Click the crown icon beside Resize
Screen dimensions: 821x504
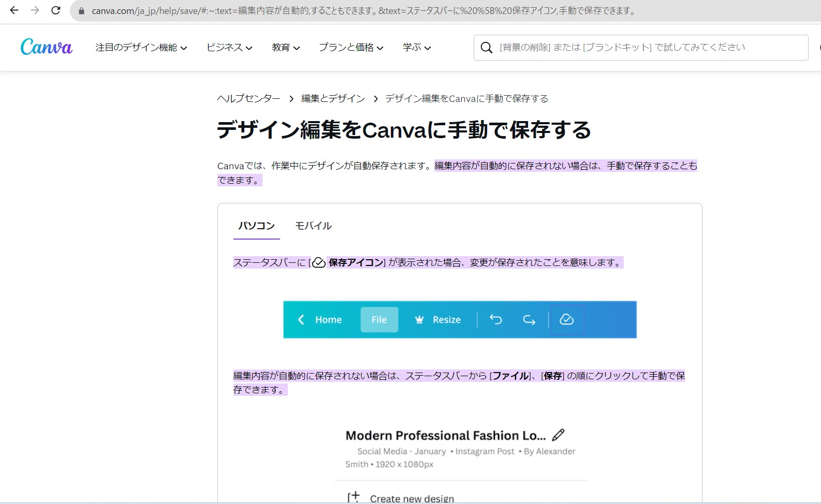[x=419, y=320]
